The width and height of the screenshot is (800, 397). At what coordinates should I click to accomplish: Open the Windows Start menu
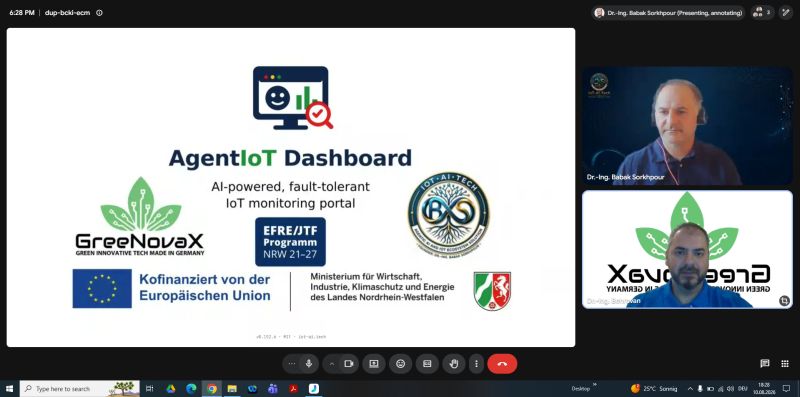pos(9,389)
